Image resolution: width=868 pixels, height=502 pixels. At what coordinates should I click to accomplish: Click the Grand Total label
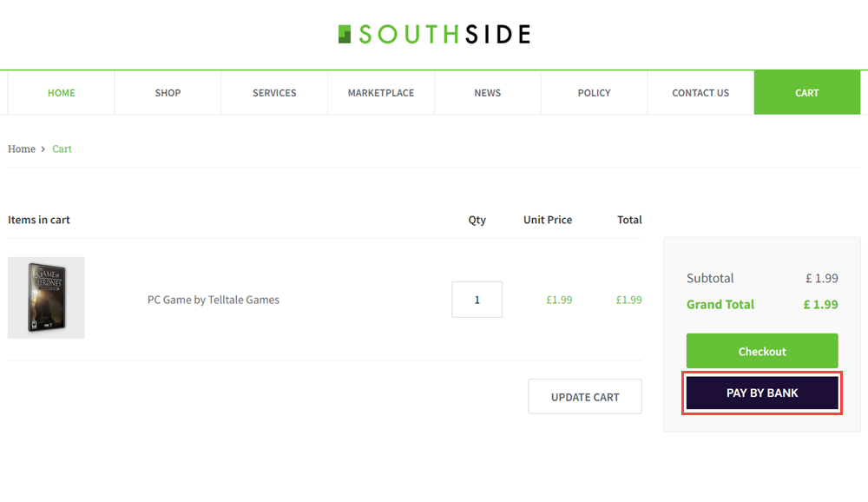pyautogui.click(x=720, y=304)
